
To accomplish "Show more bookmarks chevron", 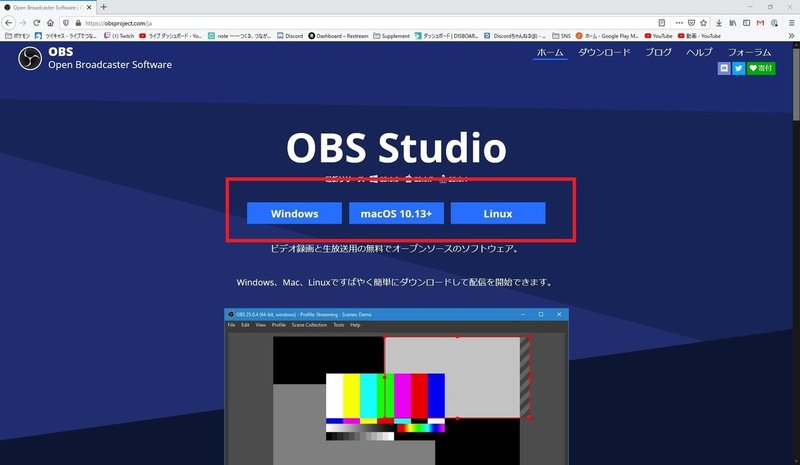I will click(791, 36).
